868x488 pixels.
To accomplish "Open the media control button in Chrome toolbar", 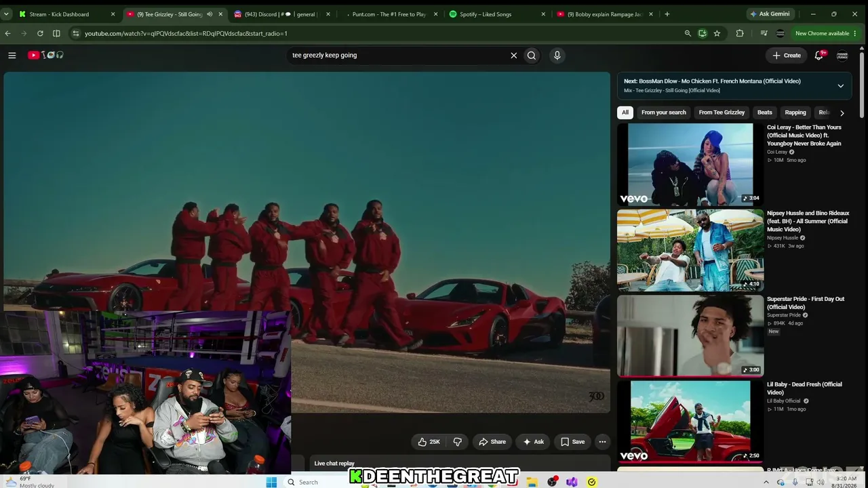I will [x=764, y=33].
